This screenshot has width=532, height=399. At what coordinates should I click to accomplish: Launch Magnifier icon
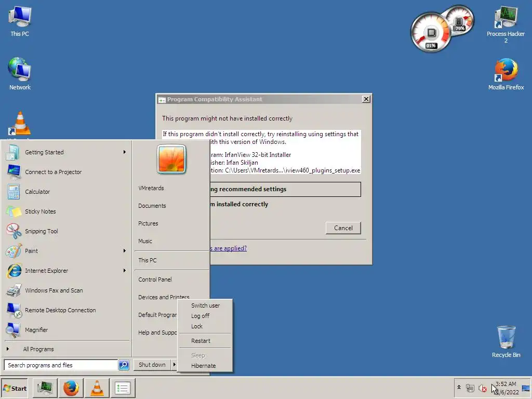coord(14,329)
